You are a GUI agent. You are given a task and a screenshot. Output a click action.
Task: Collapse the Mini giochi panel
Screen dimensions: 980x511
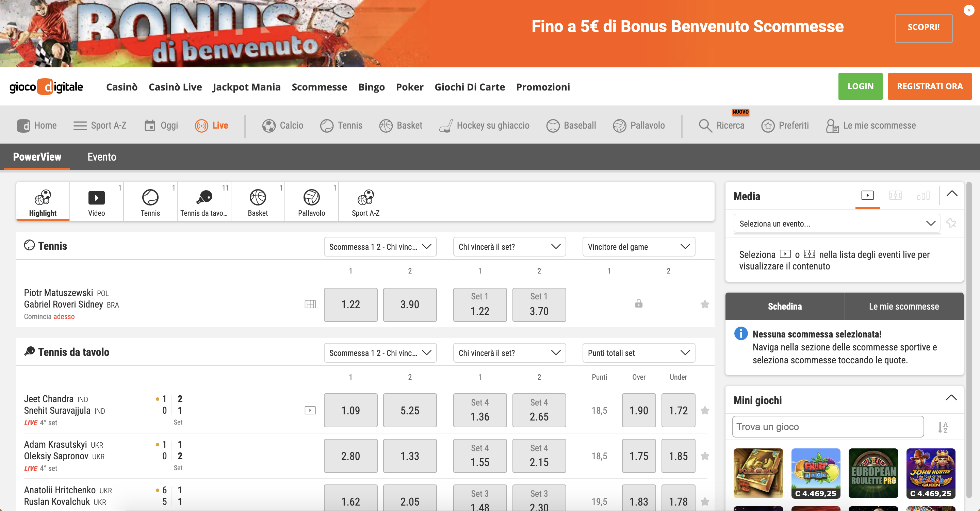click(x=952, y=398)
